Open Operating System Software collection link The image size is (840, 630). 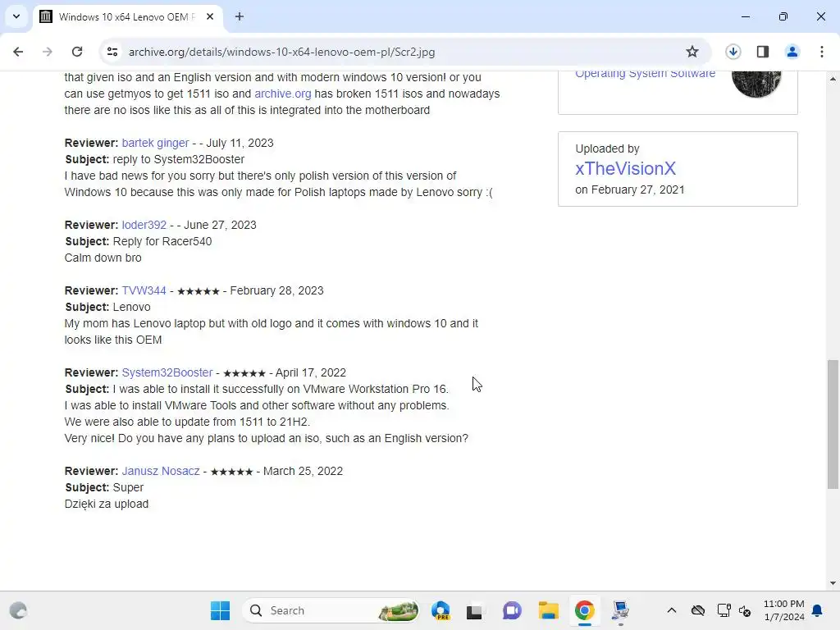click(x=645, y=74)
